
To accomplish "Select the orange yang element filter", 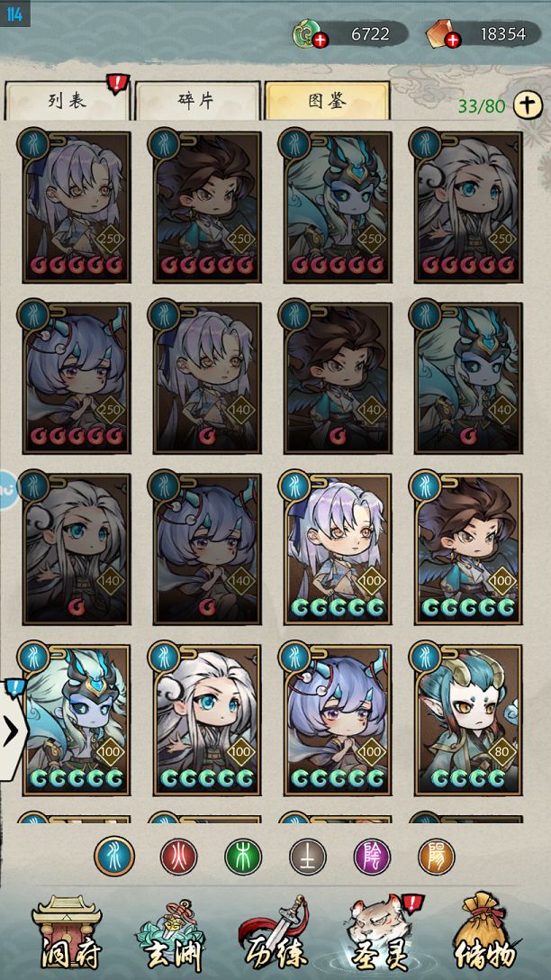I will (x=437, y=857).
